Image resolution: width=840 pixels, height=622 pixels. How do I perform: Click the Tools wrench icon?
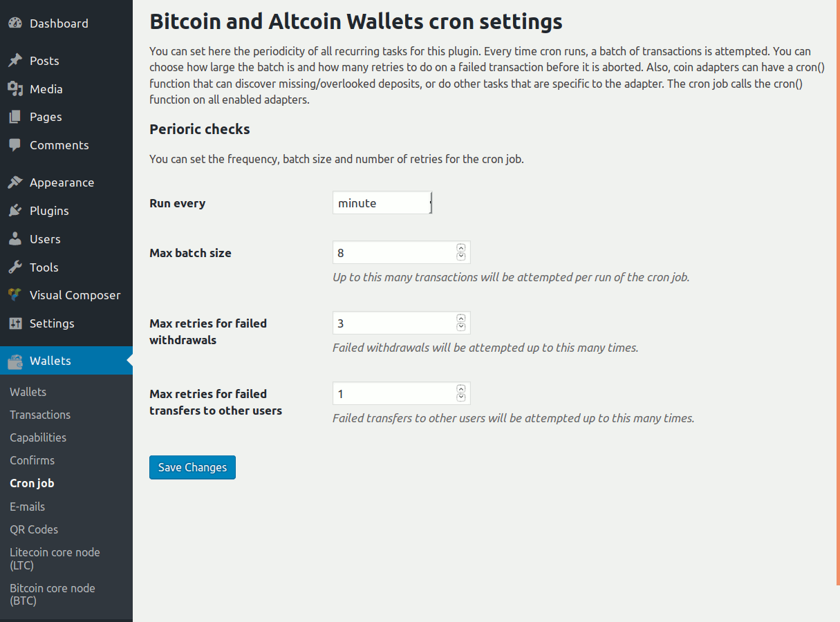15,267
